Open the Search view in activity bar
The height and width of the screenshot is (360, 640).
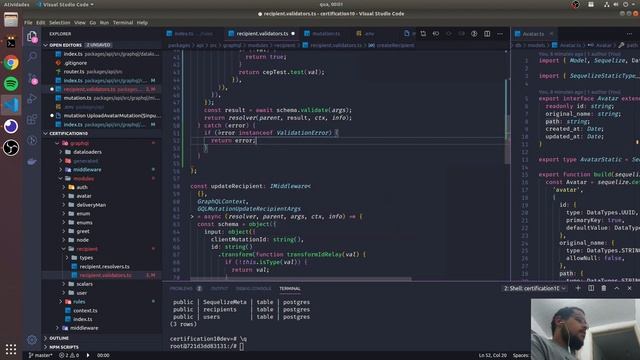pyautogui.click(x=32, y=56)
